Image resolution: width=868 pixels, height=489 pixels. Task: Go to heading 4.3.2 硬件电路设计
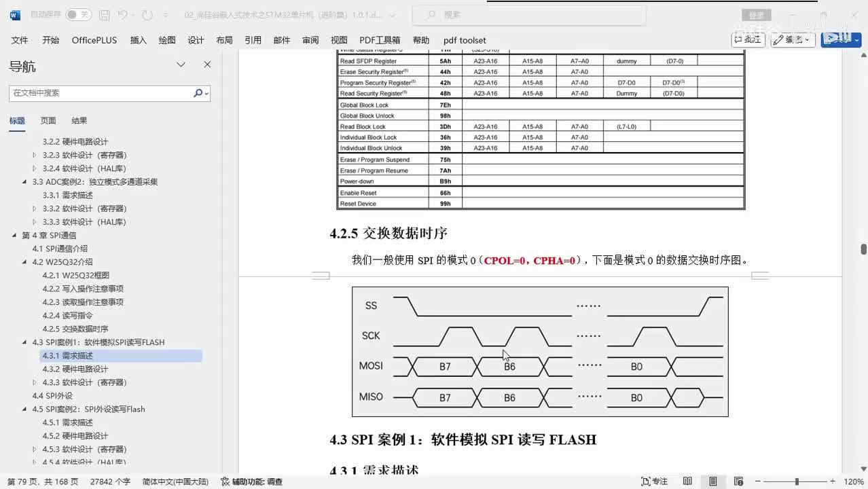(75, 369)
